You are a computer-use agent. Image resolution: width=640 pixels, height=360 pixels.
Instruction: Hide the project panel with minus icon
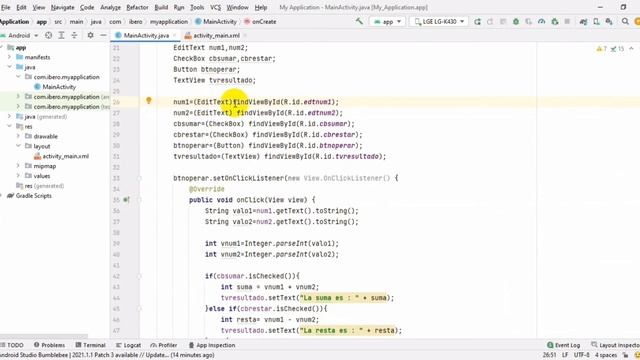103,36
